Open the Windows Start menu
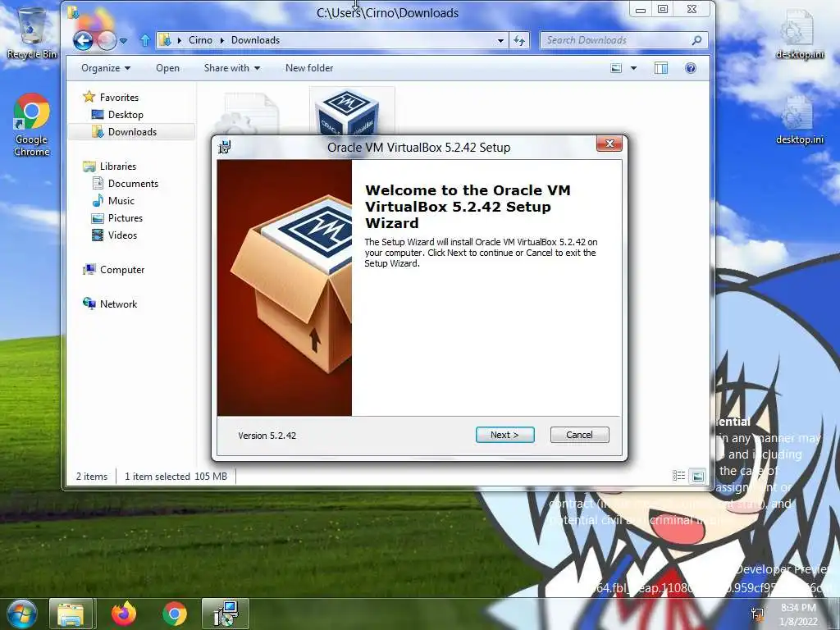Screen dimensions: 840x630 click(x=21, y=614)
